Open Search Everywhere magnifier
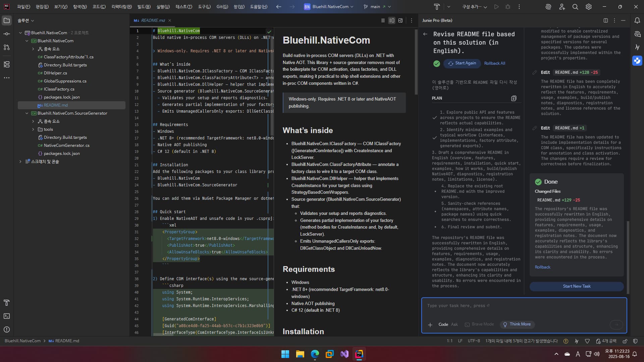 coord(575,7)
